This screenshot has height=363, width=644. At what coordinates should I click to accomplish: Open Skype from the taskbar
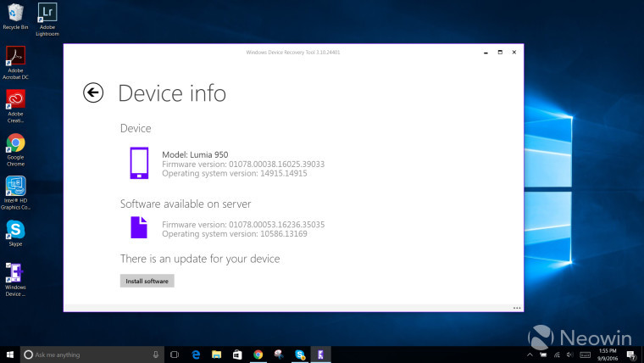(x=300, y=355)
